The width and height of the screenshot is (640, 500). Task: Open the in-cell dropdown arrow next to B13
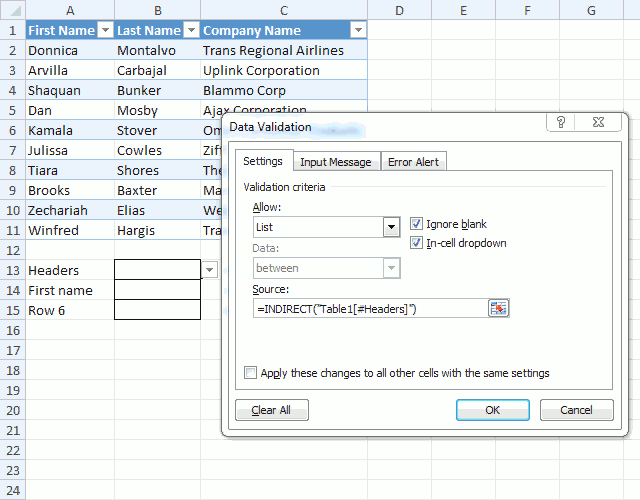(210, 270)
